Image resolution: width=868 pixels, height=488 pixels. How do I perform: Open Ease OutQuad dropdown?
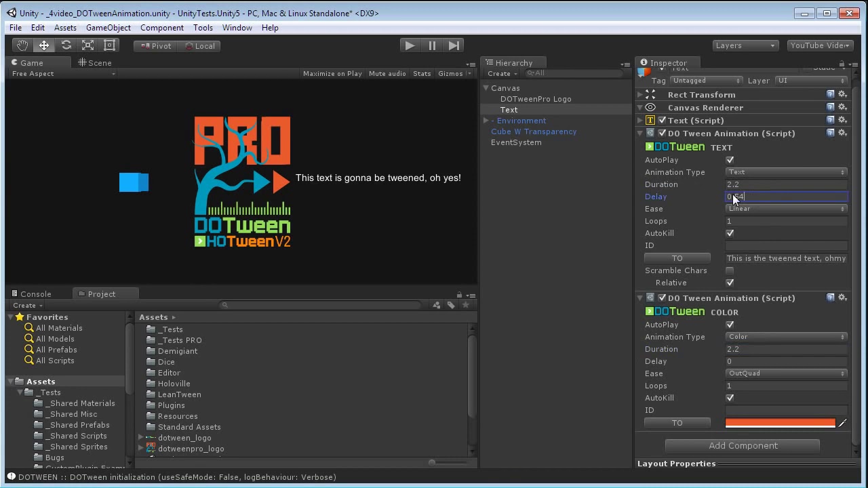(787, 373)
